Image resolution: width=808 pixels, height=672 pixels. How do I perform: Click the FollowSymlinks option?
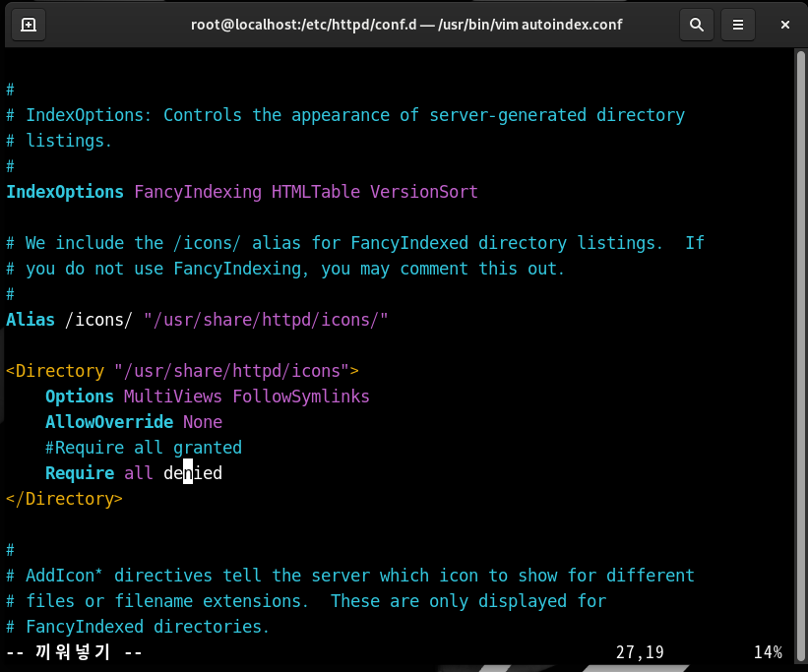tap(301, 397)
